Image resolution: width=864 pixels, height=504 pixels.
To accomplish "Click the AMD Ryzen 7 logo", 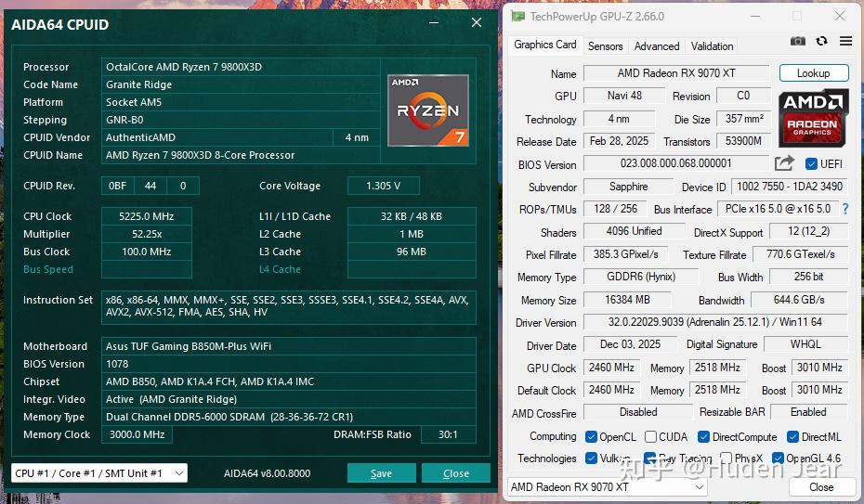I will [428, 110].
